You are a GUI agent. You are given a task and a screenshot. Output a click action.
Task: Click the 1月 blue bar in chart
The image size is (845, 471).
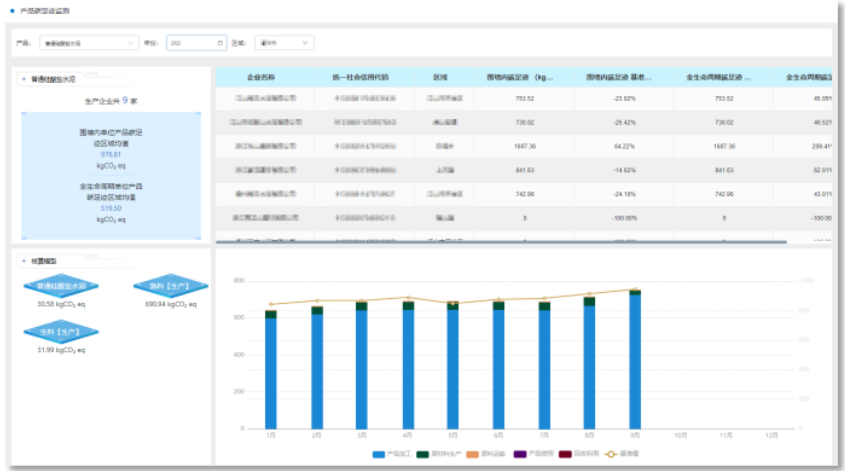point(271,372)
